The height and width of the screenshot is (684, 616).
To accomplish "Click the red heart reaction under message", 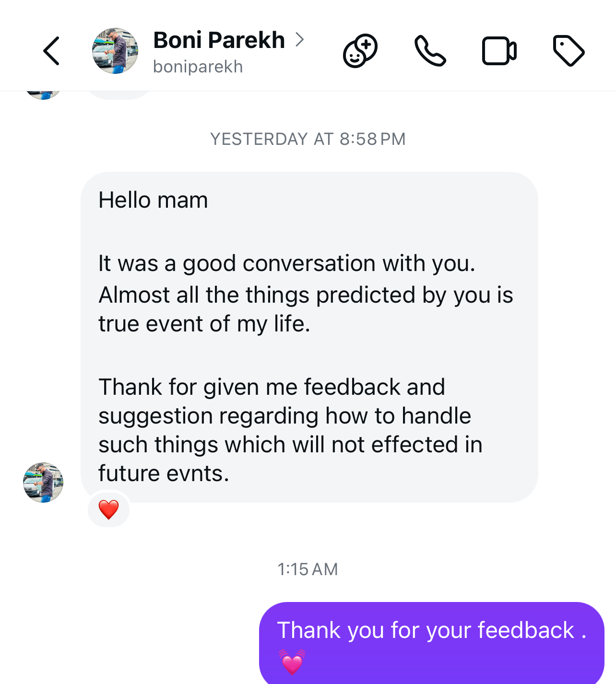I will (x=108, y=509).
